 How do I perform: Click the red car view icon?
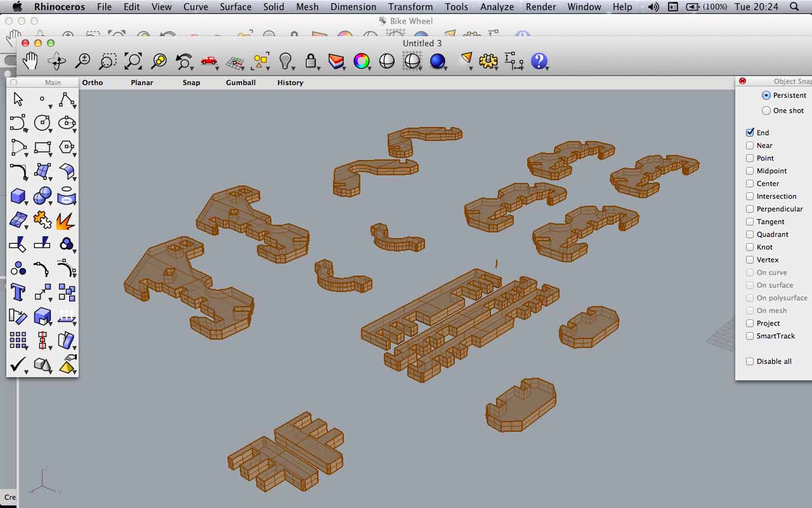point(209,61)
